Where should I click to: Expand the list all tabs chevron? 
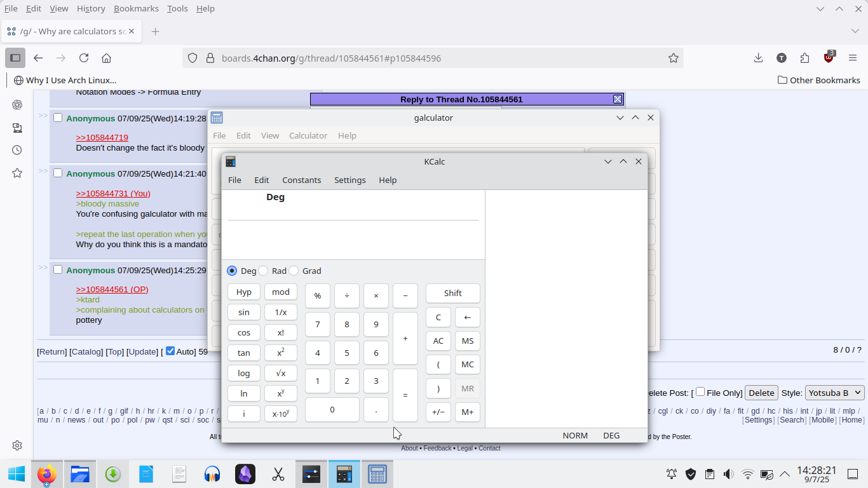tap(855, 31)
